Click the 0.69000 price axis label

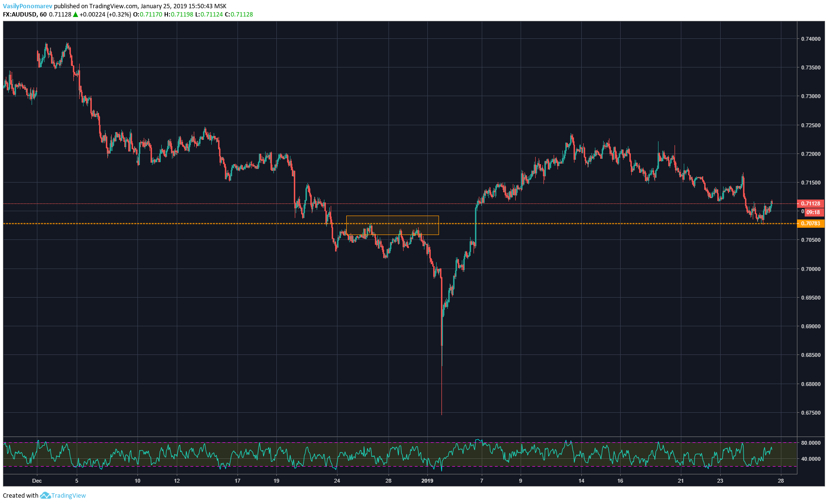tap(811, 326)
